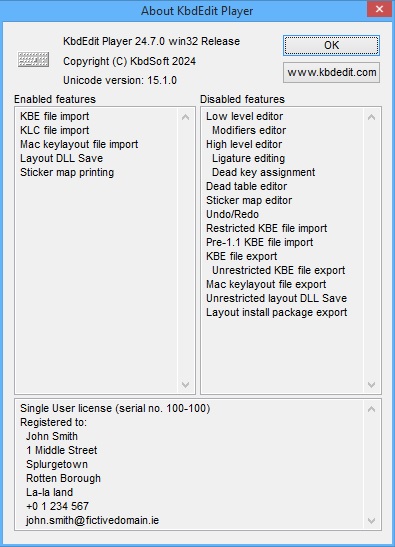Click the "Unicode version: 15.1.0" text
395x547 pixels.
coord(120,80)
